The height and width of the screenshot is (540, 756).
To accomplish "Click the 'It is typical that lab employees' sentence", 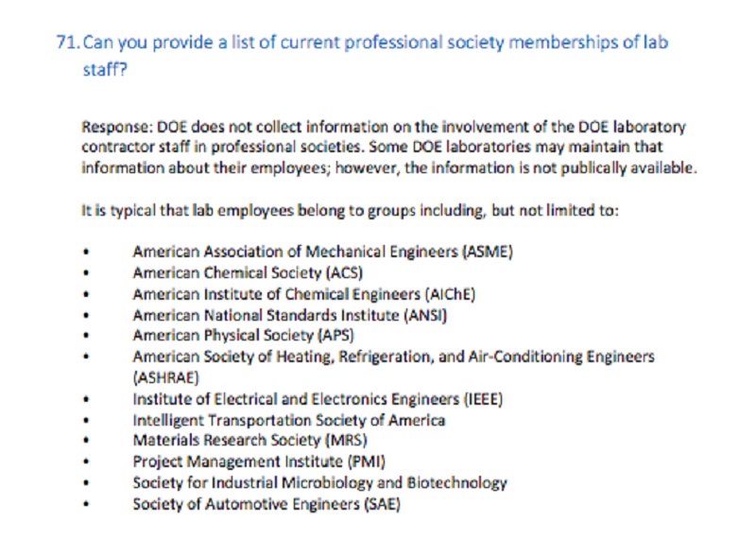I will (x=350, y=211).
